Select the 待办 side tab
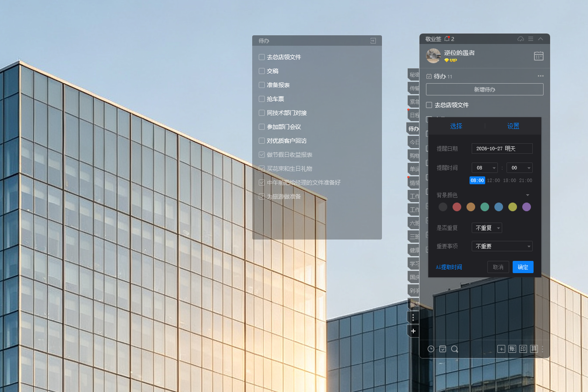 click(x=413, y=128)
